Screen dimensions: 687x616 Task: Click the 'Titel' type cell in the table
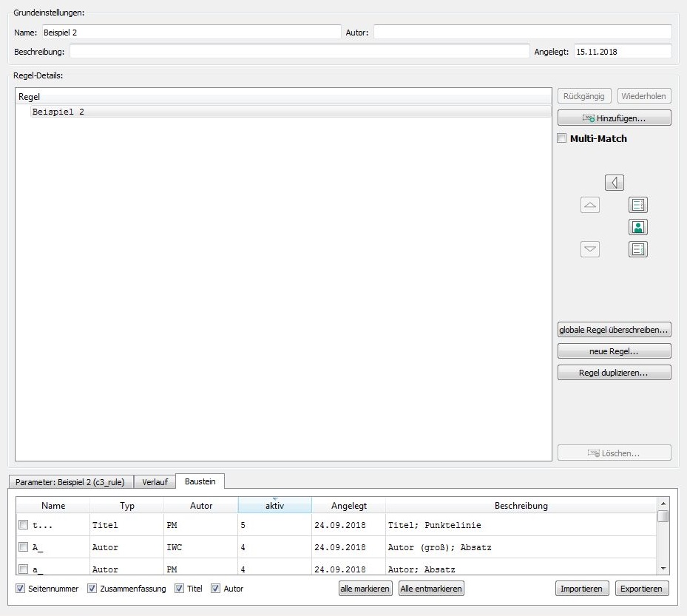(127, 524)
